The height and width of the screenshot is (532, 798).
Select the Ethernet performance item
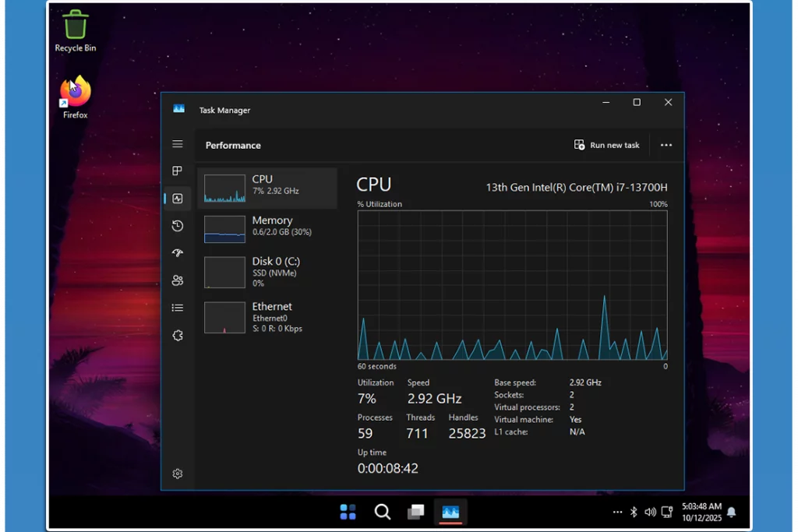pos(267,317)
